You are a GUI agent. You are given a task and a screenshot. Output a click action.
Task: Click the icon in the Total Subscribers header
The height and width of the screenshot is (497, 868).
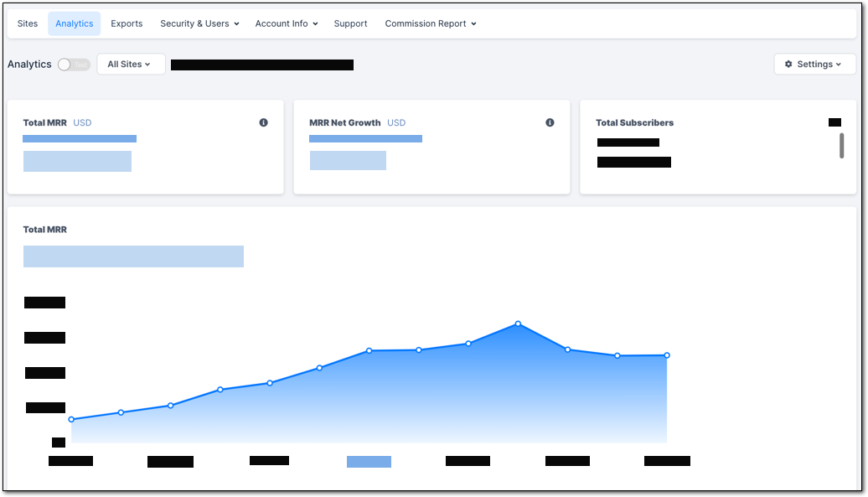point(834,122)
